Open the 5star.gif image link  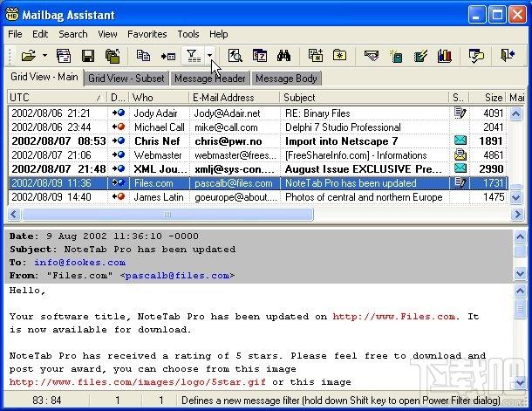pyautogui.click(x=138, y=382)
